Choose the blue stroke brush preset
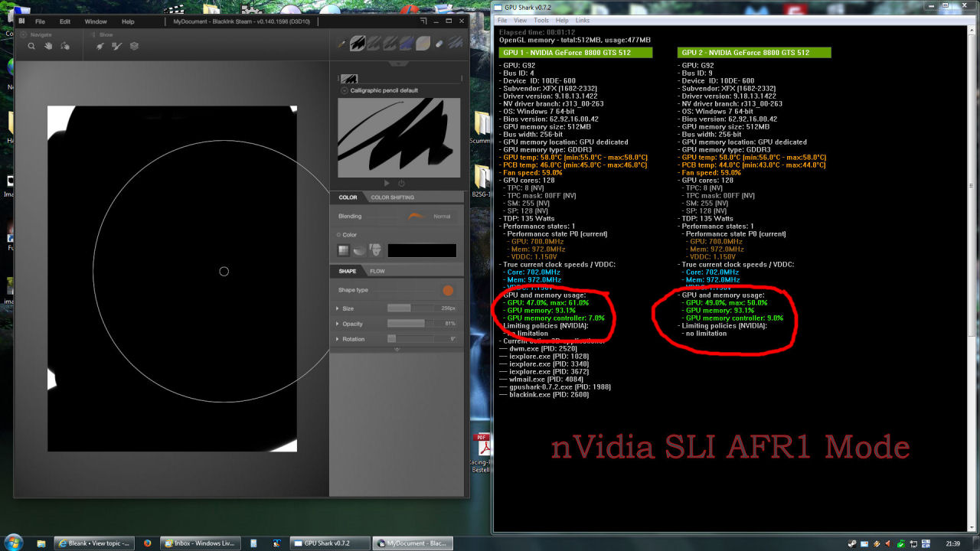Screen dimensions: 980x551 click(x=406, y=44)
